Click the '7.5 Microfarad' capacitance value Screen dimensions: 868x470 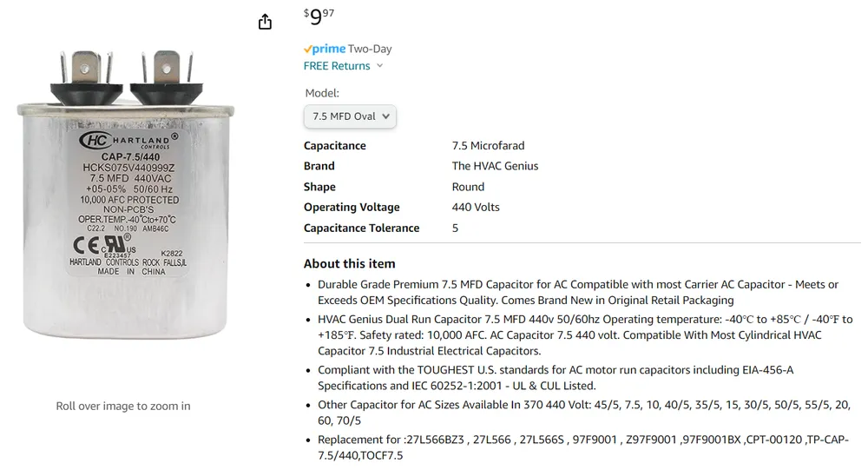[488, 145]
